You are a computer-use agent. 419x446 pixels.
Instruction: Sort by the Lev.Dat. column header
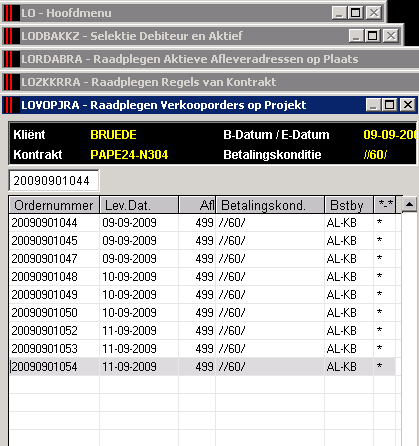point(139,205)
